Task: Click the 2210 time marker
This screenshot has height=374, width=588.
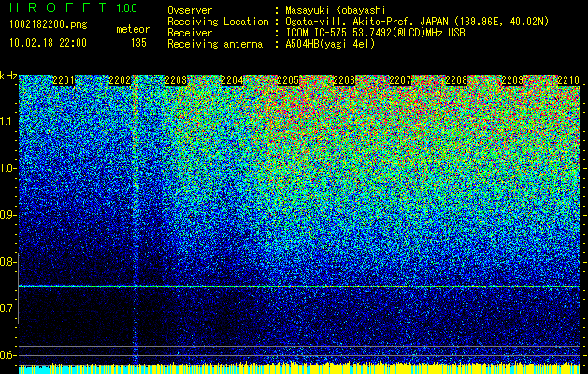Action: click(x=568, y=80)
